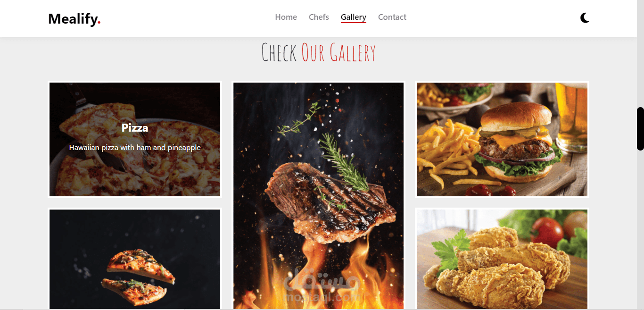
Task: Open the fried chicken gallery photo
Action: 502,259
